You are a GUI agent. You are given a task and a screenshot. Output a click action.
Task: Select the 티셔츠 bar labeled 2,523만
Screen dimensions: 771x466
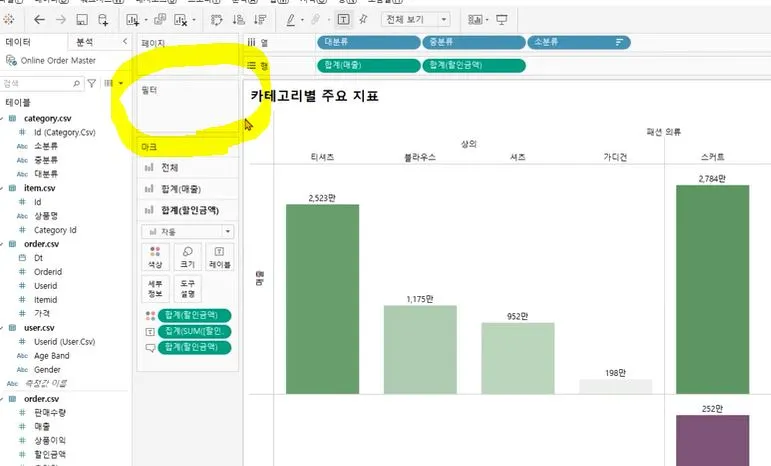tap(323, 299)
